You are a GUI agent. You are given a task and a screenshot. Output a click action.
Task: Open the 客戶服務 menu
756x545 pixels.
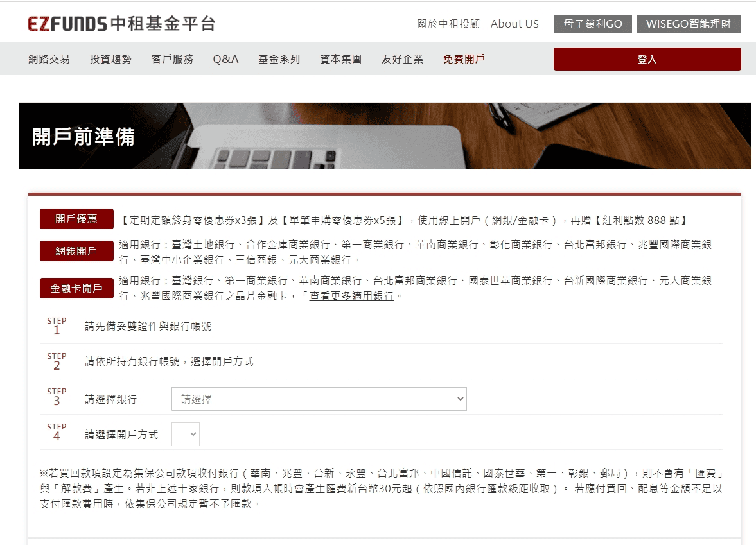pos(172,59)
